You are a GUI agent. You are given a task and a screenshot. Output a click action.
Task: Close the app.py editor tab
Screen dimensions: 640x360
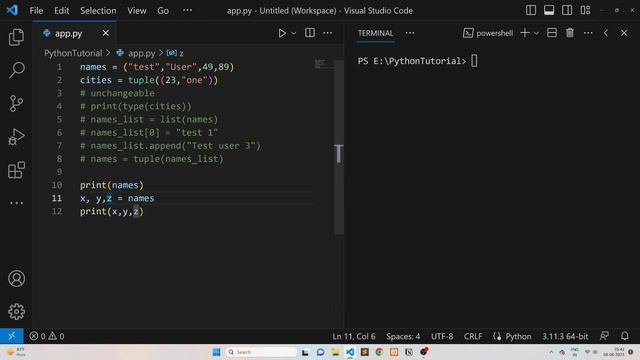[106, 33]
